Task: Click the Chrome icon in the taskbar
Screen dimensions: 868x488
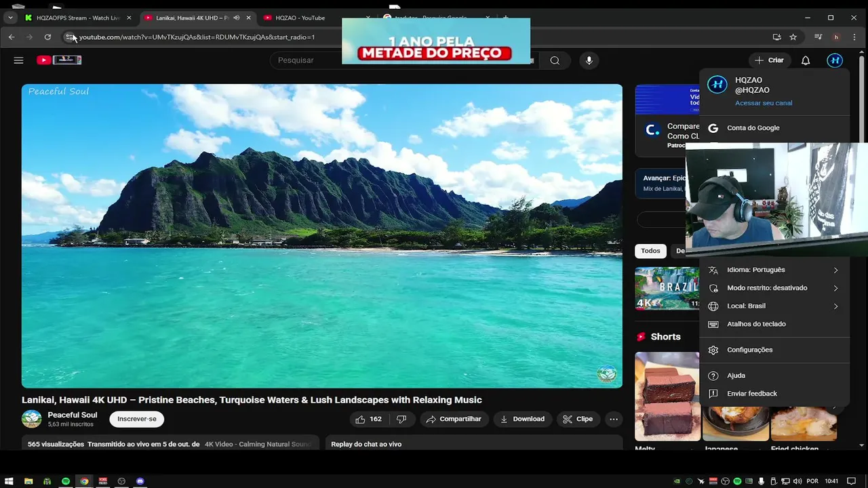Action: pyautogui.click(x=84, y=481)
